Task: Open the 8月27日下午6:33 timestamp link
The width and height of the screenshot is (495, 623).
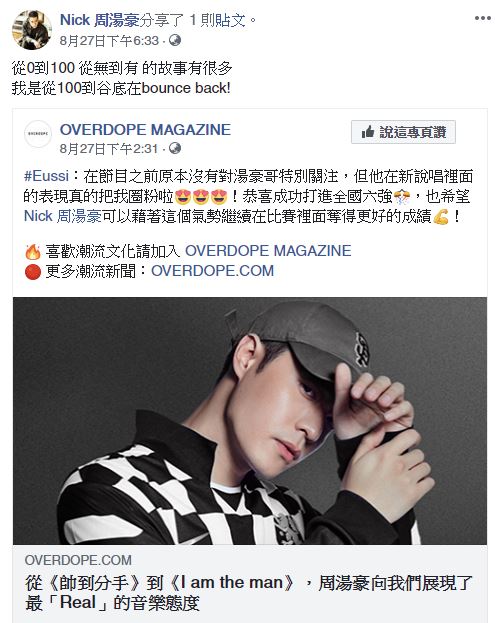Action: [x=109, y=41]
